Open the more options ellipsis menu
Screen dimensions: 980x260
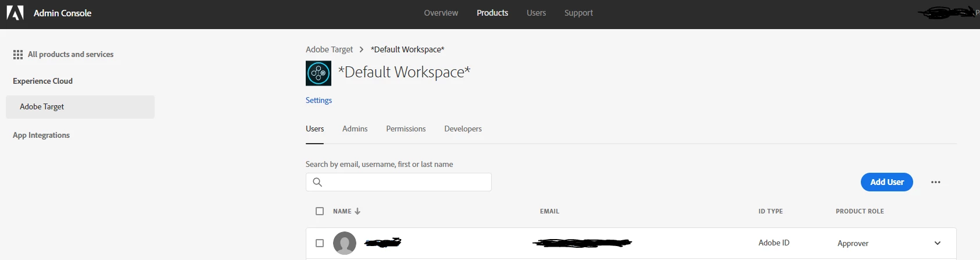pos(935,182)
